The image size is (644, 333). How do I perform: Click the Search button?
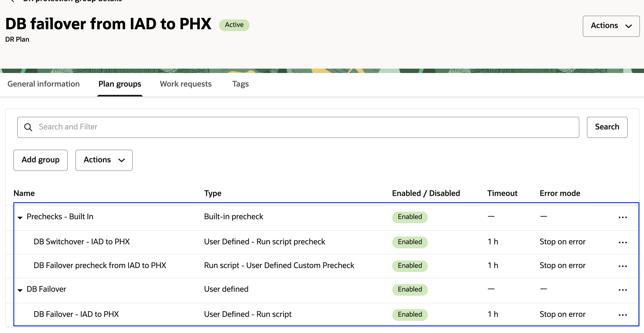[607, 127]
